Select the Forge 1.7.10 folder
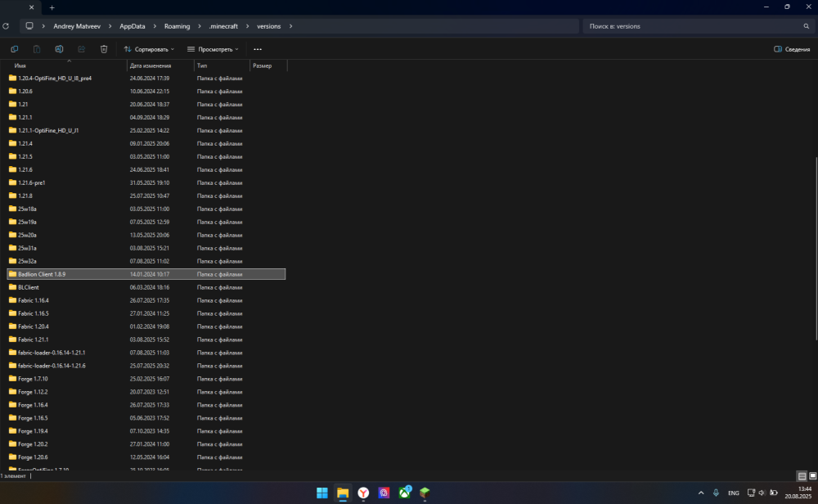This screenshot has height=504, width=818. (146, 379)
